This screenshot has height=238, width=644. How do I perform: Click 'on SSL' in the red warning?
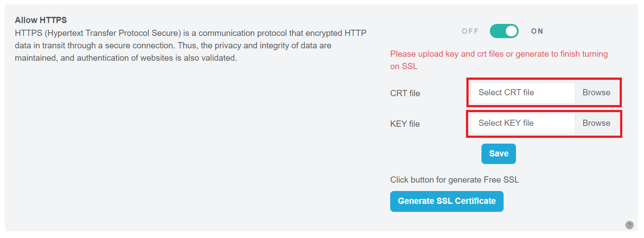[x=404, y=66]
